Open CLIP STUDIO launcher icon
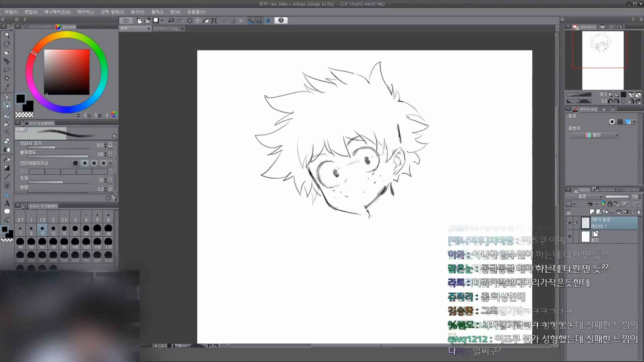The image size is (644, 362). 126,20
